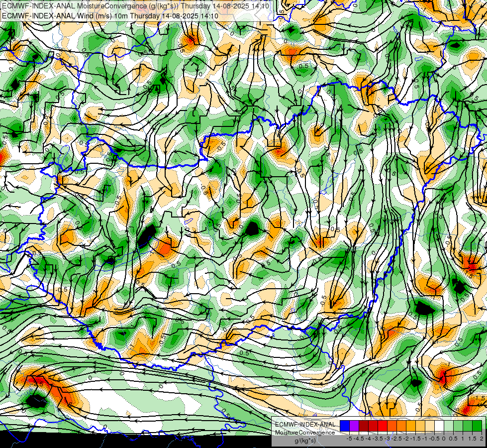Click the '-2' tick on the legend scale
This screenshot has height=448, width=487.
click(406, 439)
